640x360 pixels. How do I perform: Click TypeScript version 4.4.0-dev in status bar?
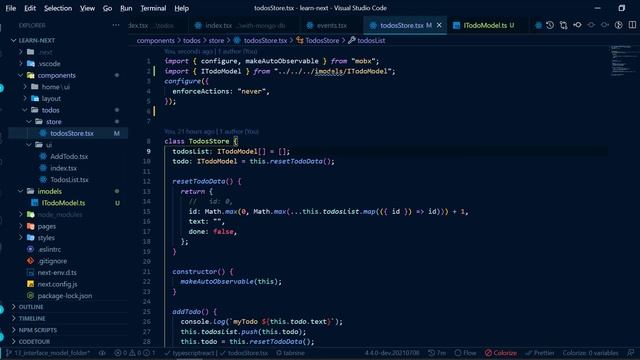(x=392, y=353)
